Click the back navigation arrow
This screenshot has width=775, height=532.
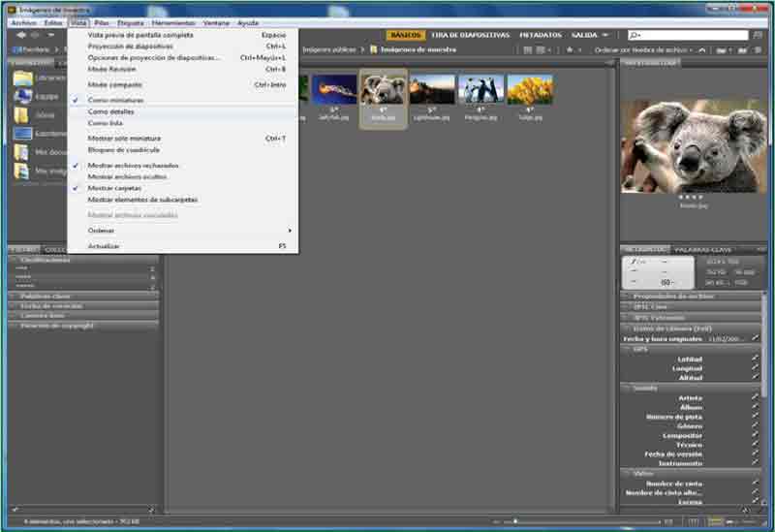pyautogui.click(x=16, y=35)
